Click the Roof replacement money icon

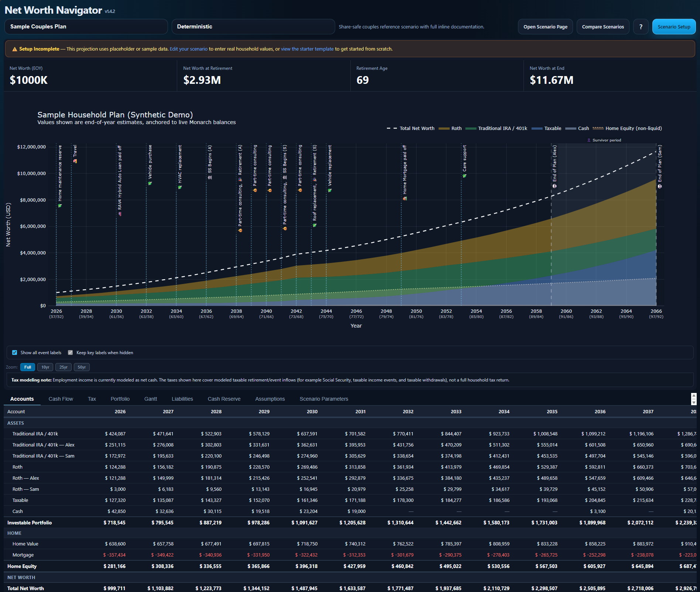point(315,225)
